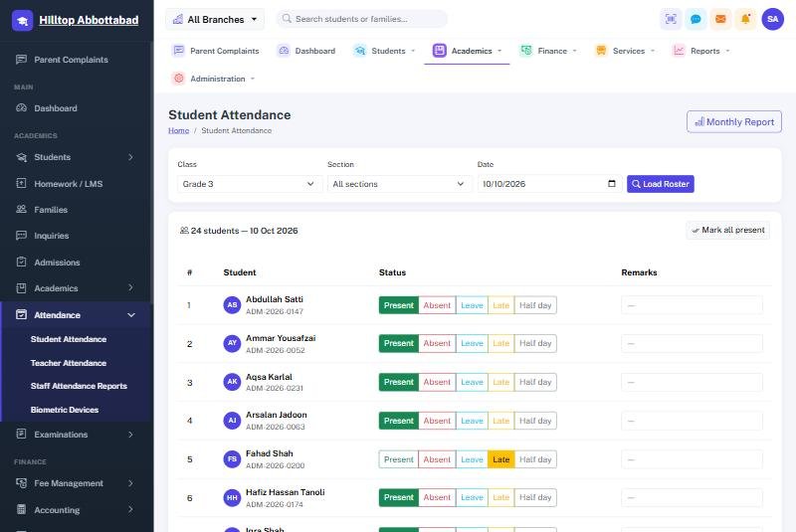Click the Accounting calculator icon in sidebar
This screenshot has height=532, width=796.
pyautogui.click(x=21, y=509)
